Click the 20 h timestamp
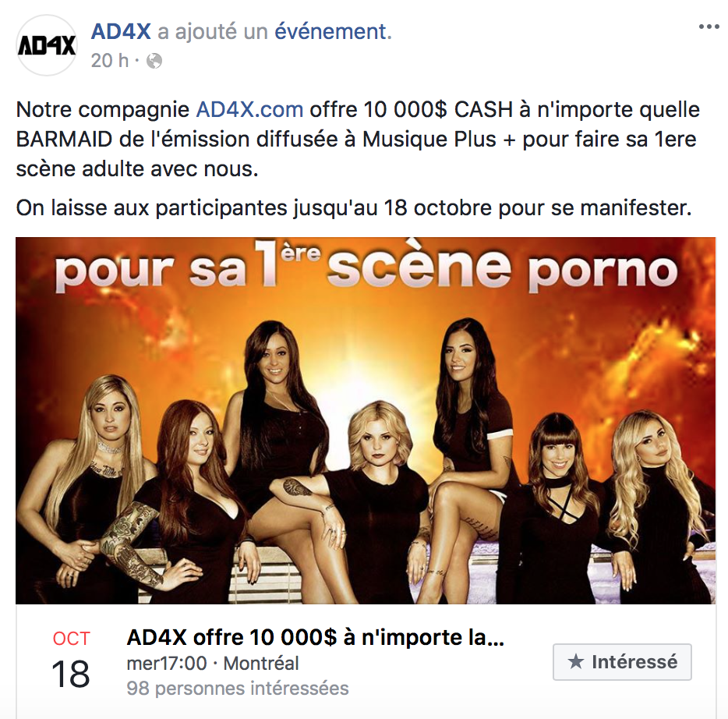The image size is (728, 719). [x=110, y=61]
